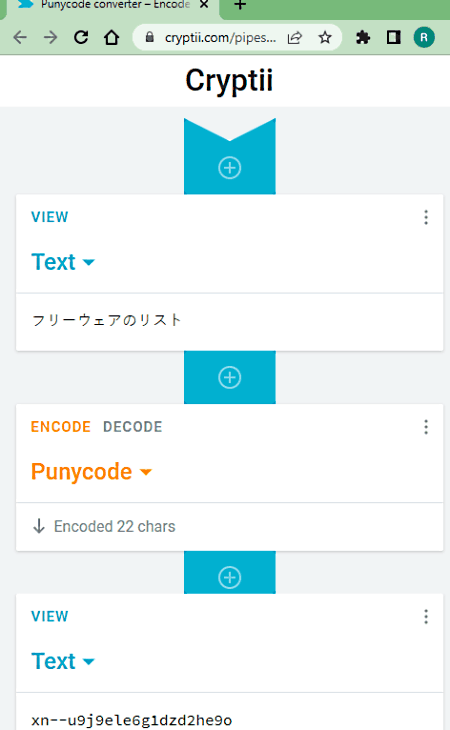The width and height of the screenshot is (450, 730).
Task: Open a new browser tab
Action: tap(240, 5)
